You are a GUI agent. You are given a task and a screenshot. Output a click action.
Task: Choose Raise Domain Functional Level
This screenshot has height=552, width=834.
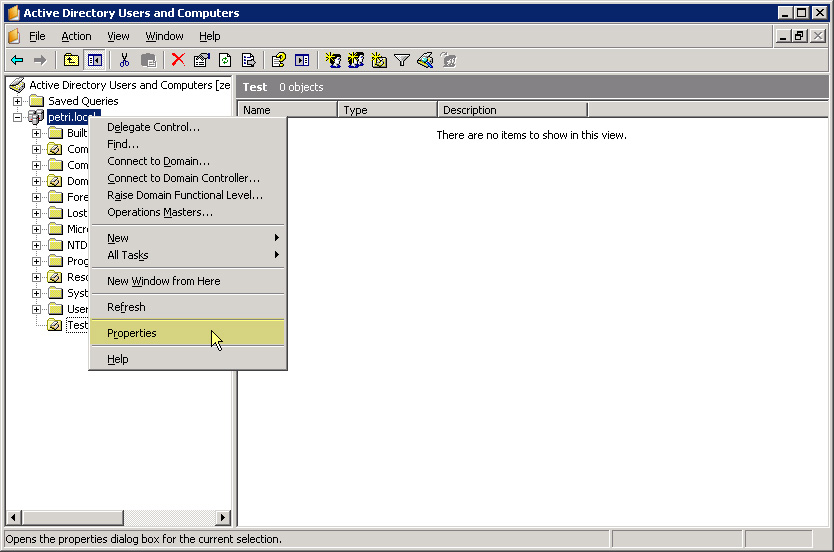click(188, 195)
